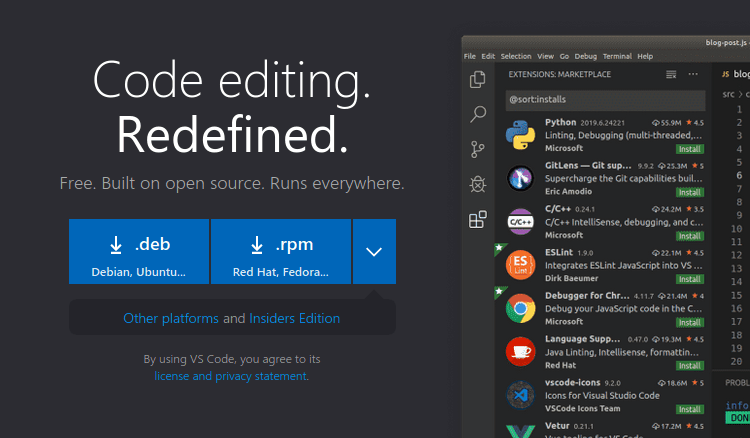Screen dimensions: 750x438
Task: Open the Extensions squares icon in activity bar
Action: pyautogui.click(x=477, y=219)
